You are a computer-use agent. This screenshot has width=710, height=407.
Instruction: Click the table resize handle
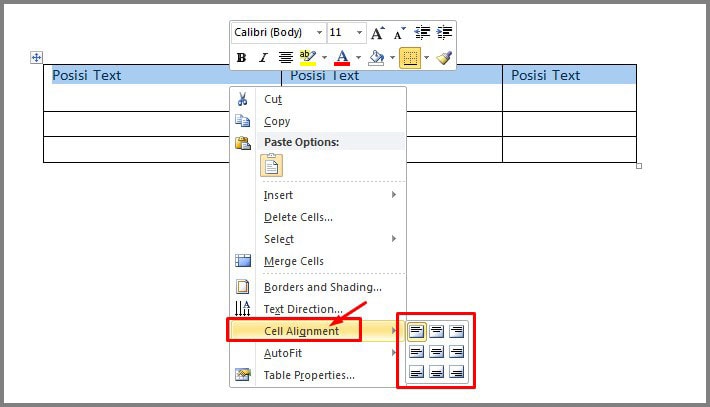pos(639,166)
